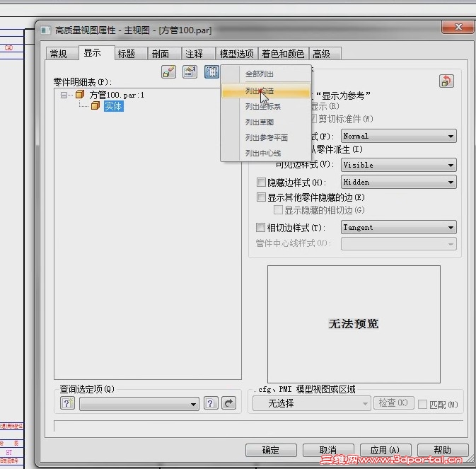Choose 列出参考平面 menu entry

pyautogui.click(x=266, y=137)
